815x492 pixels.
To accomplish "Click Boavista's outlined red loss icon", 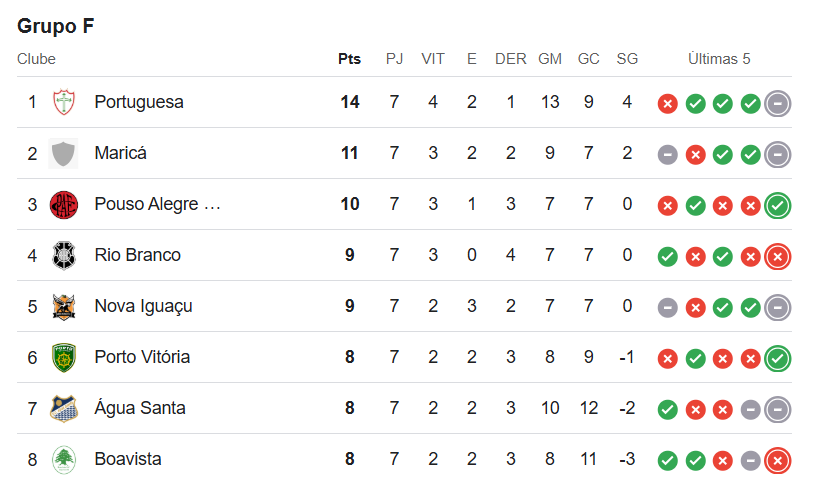I will (x=778, y=460).
